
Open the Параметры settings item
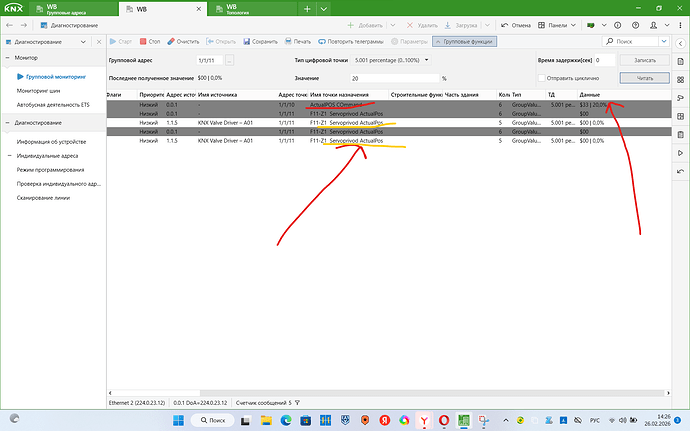(x=409, y=41)
